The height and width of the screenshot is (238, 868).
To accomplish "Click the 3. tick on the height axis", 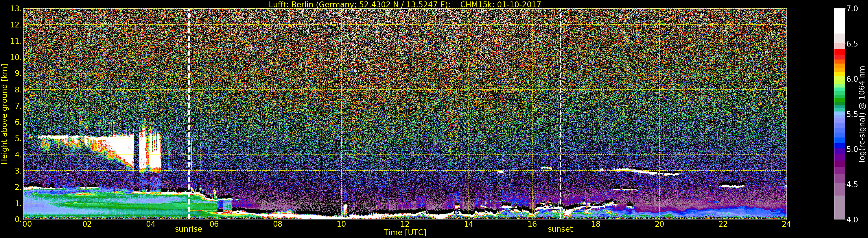I will (x=18, y=171).
